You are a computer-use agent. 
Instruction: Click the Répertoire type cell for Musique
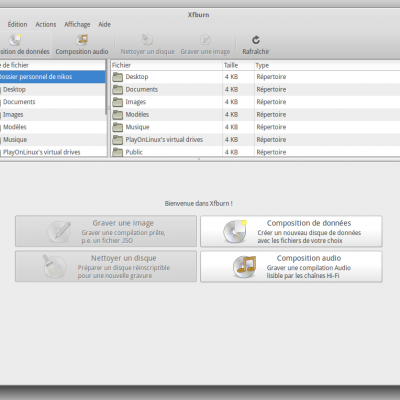[x=271, y=127]
